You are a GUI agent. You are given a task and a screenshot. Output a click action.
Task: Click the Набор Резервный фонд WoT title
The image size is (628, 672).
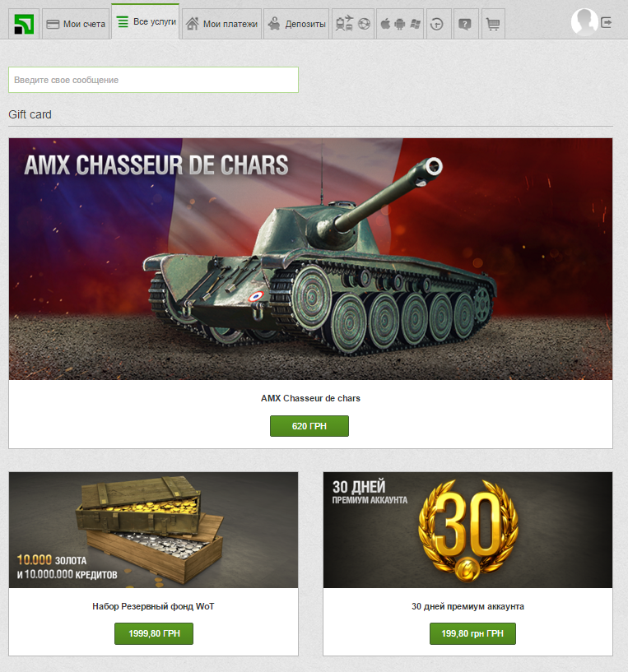tap(153, 606)
